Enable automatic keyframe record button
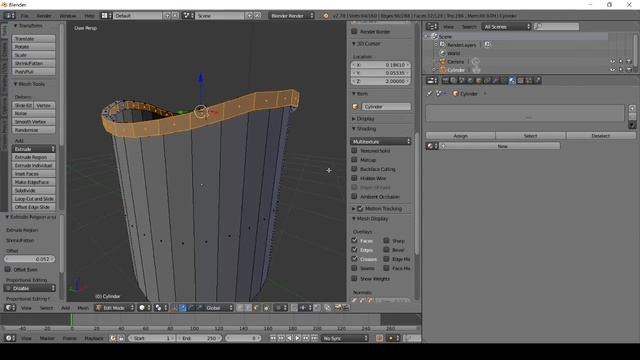640x360 pixels. pos(379,338)
